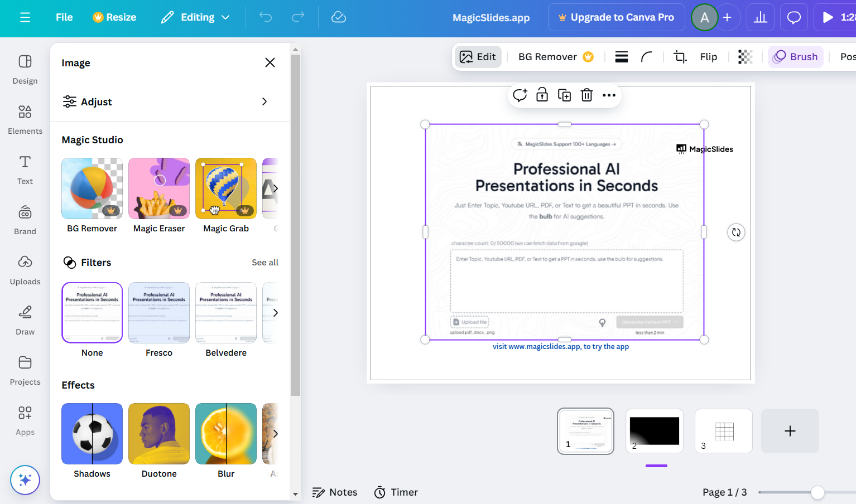Click Upgrade to Canva Pro button
This screenshot has width=856, height=504.
coord(616,17)
